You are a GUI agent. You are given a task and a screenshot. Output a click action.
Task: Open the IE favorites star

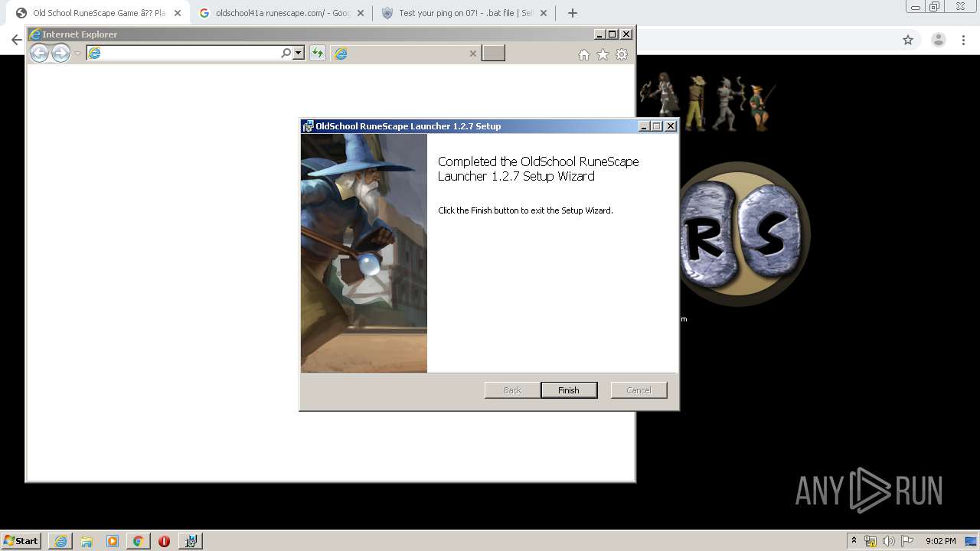[x=603, y=54]
